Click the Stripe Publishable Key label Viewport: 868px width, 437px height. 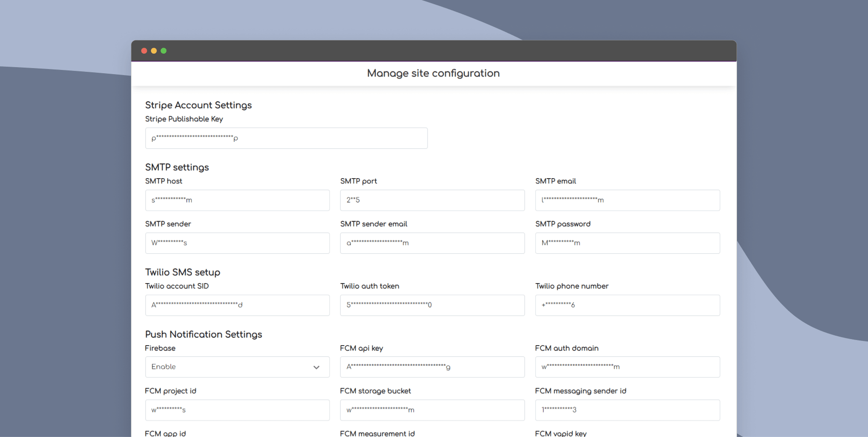[x=184, y=119]
